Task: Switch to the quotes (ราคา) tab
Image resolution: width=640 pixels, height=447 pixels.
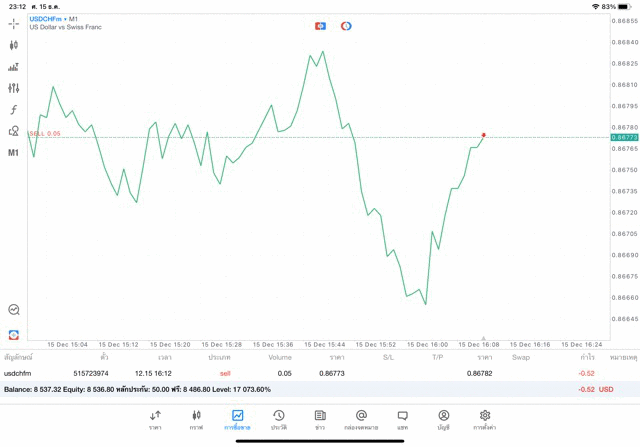Action: pyautogui.click(x=155, y=419)
